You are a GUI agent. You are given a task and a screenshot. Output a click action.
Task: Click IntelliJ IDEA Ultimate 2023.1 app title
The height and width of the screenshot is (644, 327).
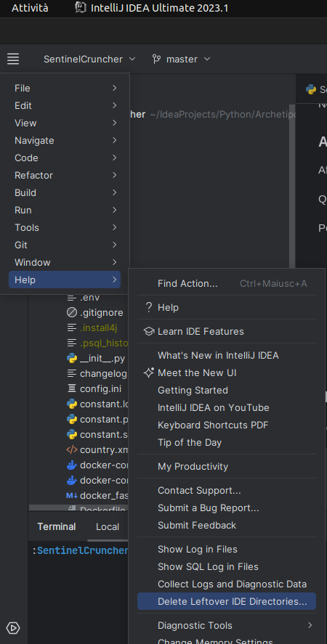(160, 8)
